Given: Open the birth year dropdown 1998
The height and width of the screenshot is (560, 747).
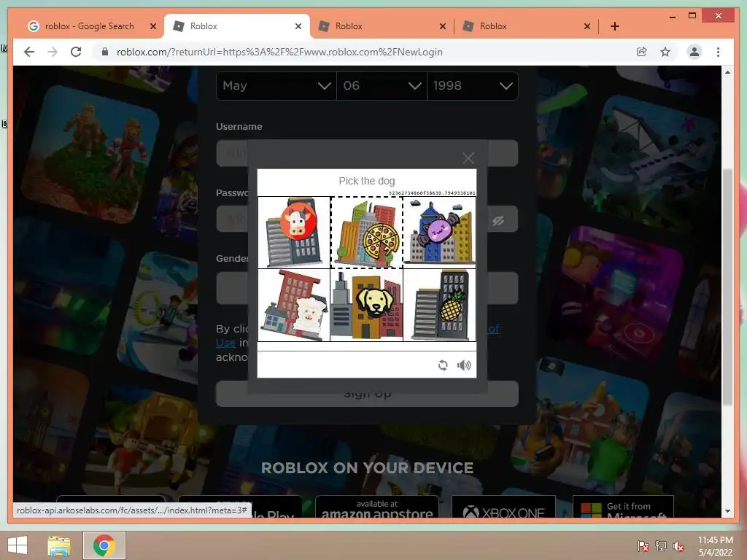Looking at the screenshot, I should click(x=473, y=86).
